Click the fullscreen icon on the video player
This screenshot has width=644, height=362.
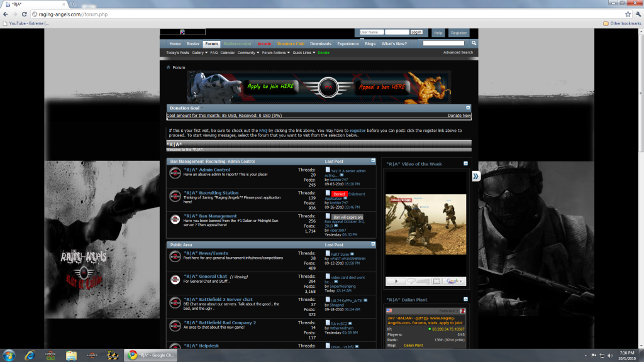(436, 281)
